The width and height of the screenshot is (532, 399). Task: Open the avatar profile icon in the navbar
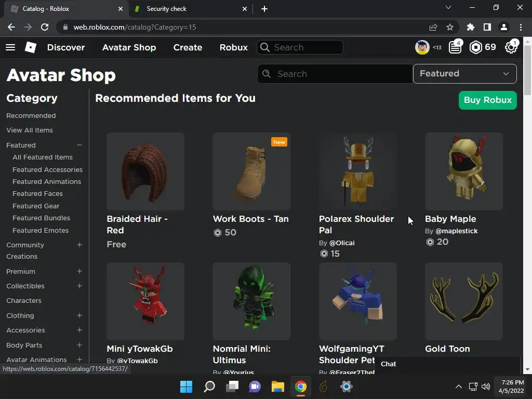point(422,47)
